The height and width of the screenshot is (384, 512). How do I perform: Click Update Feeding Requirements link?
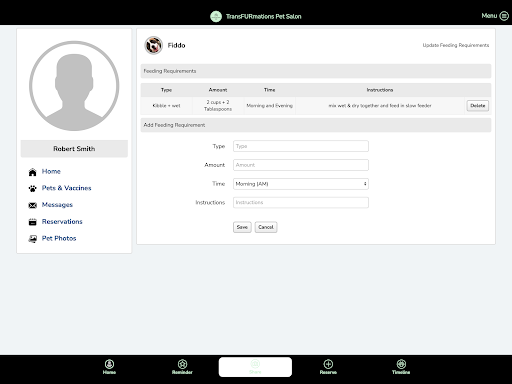coord(456,45)
